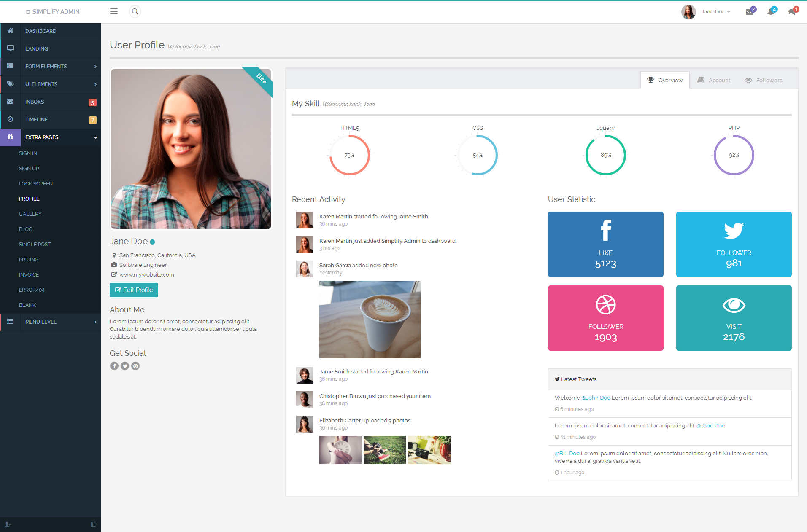Collapse the Extra Pages menu
The height and width of the screenshot is (532, 807).
click(x=51, y=137)
